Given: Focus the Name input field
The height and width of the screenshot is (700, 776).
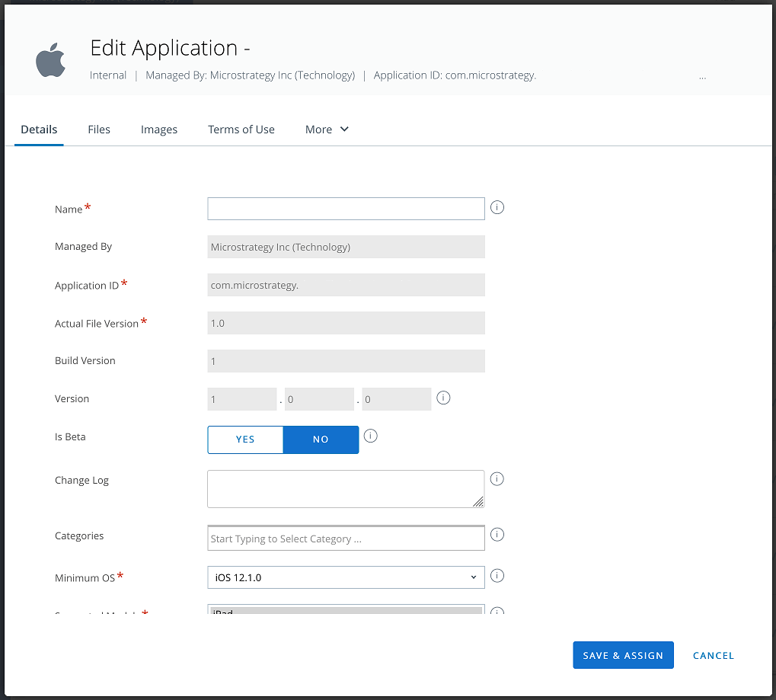Looking at the screenshot, I should click(x=346, y=209).
